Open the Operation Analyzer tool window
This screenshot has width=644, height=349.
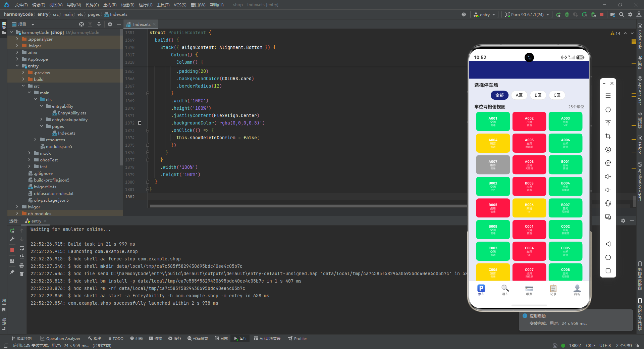tap(60, 339)
